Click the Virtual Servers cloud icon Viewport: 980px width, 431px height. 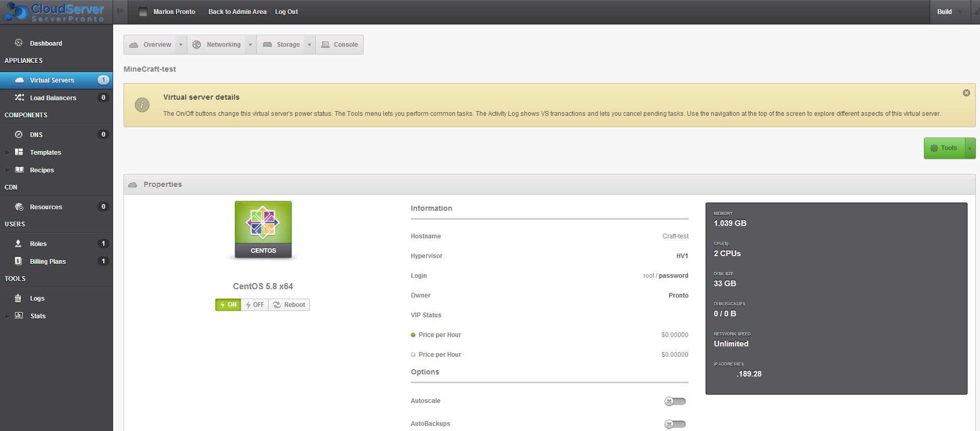pos(19,80)
